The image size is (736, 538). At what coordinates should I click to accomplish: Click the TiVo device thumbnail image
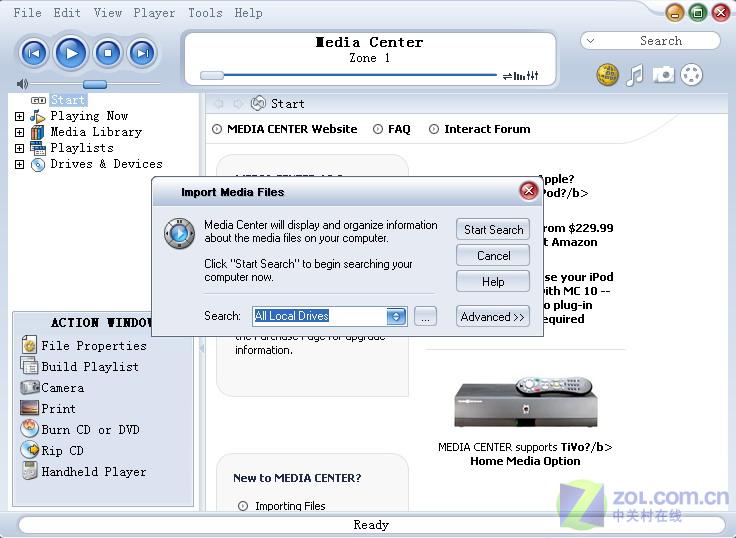pos(526,401)
